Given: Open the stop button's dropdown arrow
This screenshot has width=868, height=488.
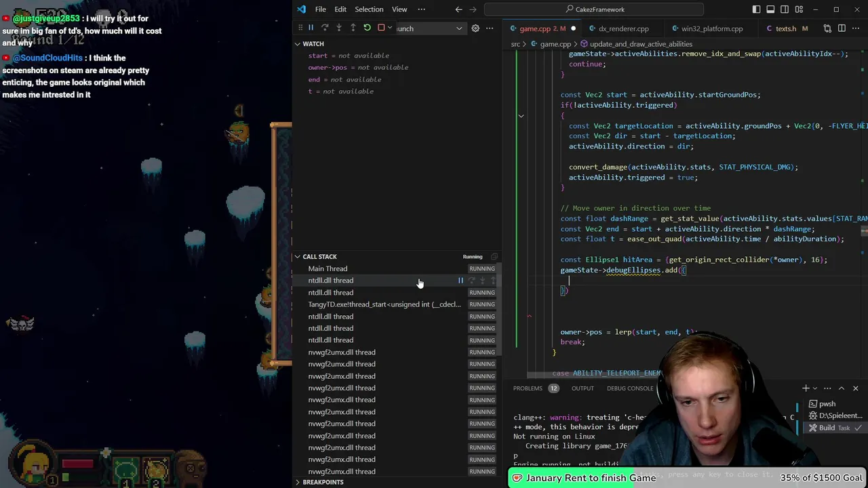Looking at the screenshot, I should 389,28.
